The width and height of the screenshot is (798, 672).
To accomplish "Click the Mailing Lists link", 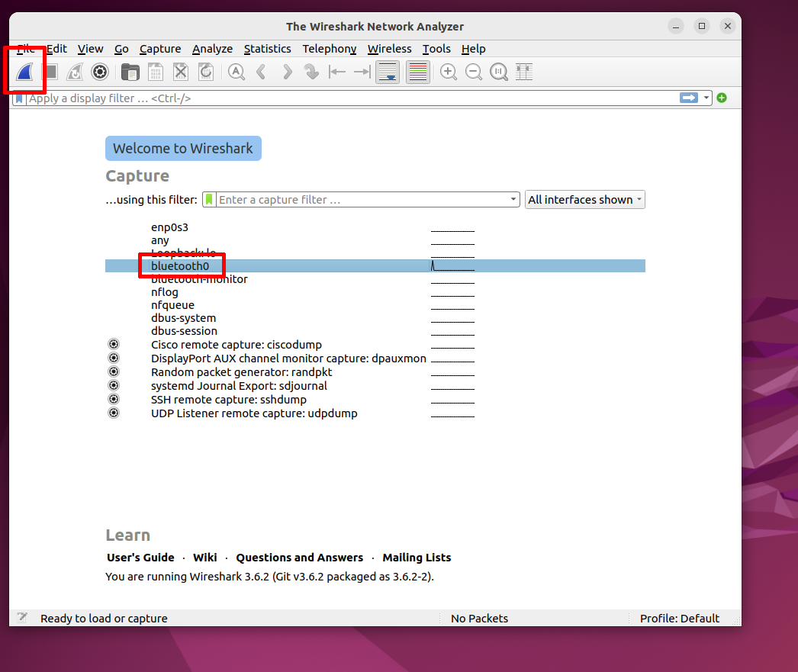I will tap(417, 558).
